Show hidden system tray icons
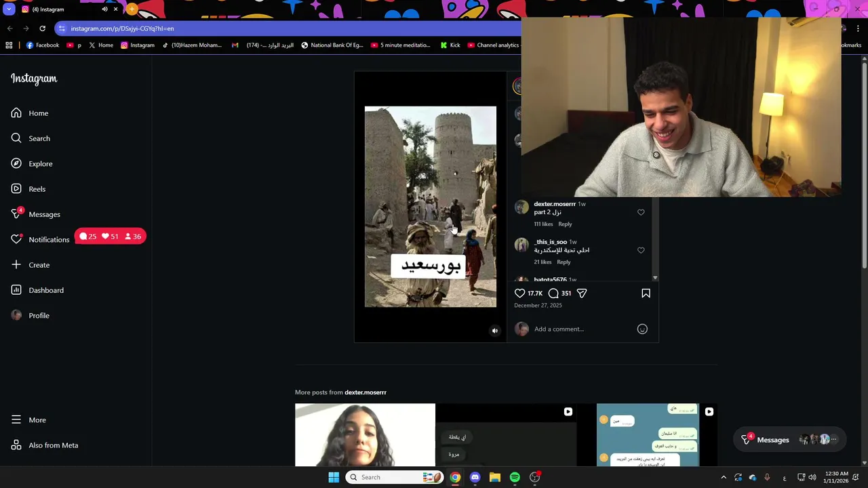The image size is (868, 488). click(x=723, y=477)
